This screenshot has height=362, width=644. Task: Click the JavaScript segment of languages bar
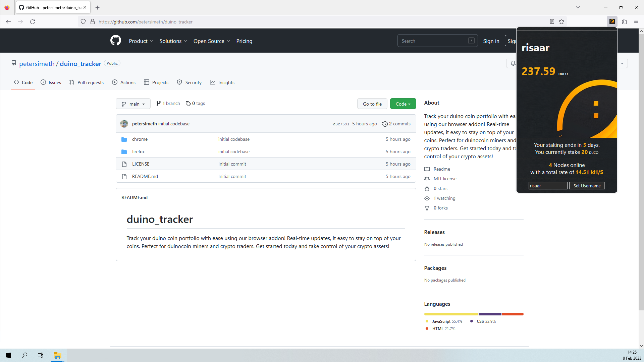(x=451, y=314)
